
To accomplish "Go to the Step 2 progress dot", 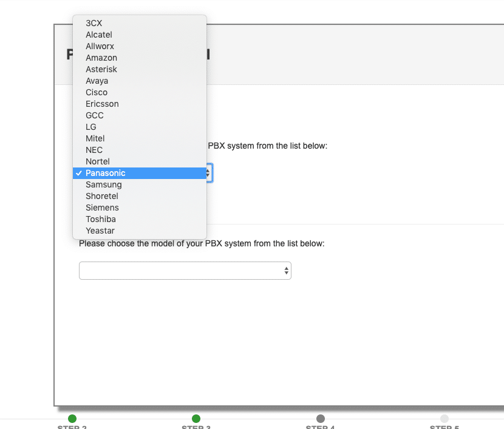I will 72,419.
